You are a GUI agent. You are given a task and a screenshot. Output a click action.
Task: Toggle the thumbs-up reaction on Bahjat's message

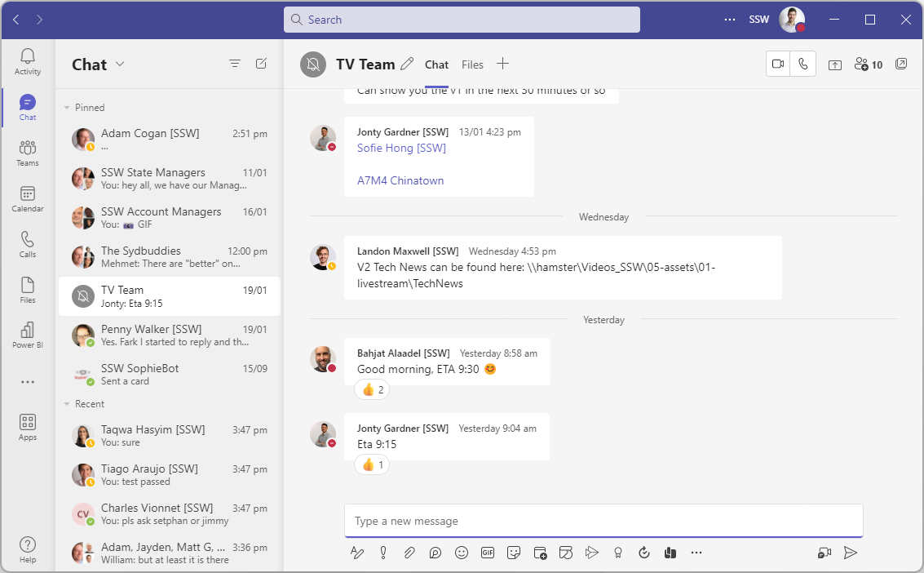pyautogui.click(x=372, y=390)
